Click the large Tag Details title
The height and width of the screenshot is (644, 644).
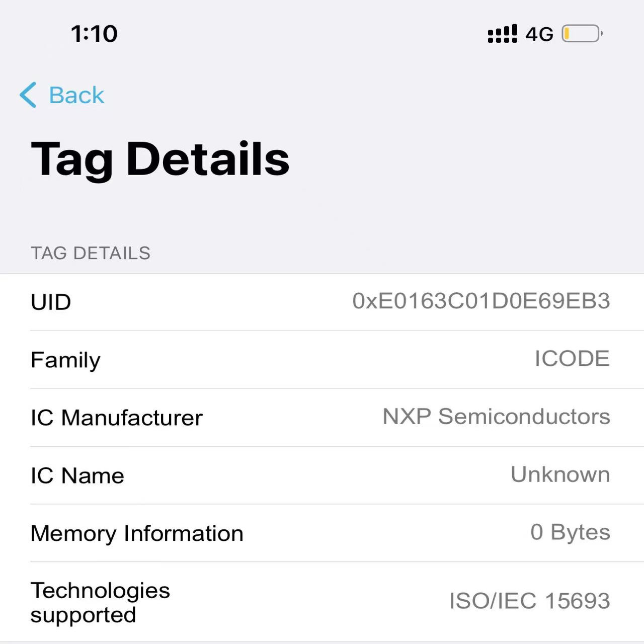[x=160, y=159]
